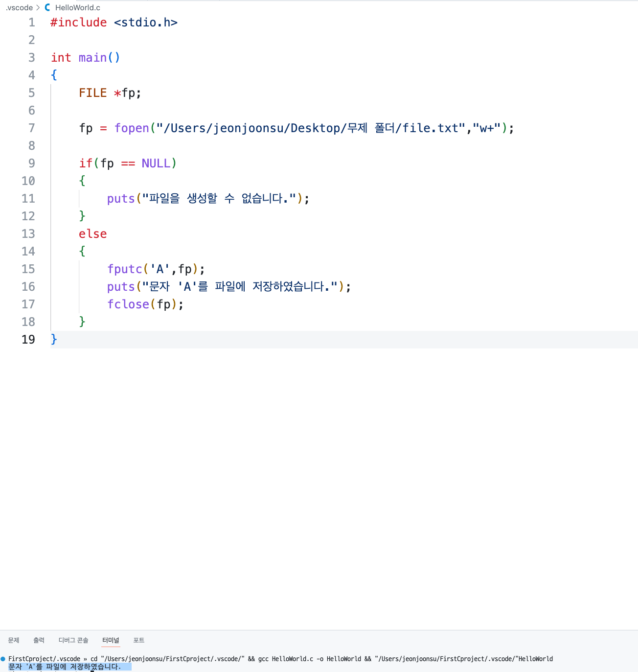Click the highlighted terminal output 문자 'A'를 파일에 저장하였습니다
Image resolution: width=638 pixels, height=672 pixels.
click(65, 667)
